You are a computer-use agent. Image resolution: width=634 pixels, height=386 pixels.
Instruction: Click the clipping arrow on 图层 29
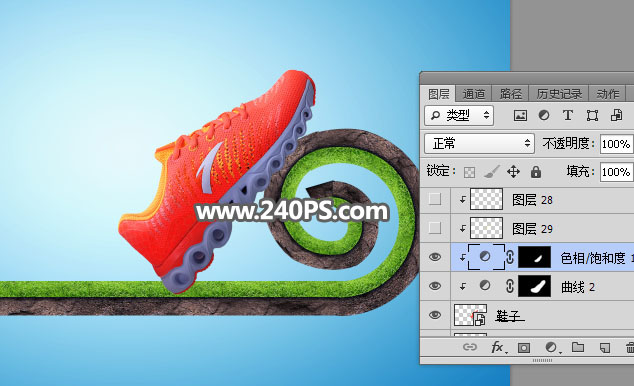(463, 228)
